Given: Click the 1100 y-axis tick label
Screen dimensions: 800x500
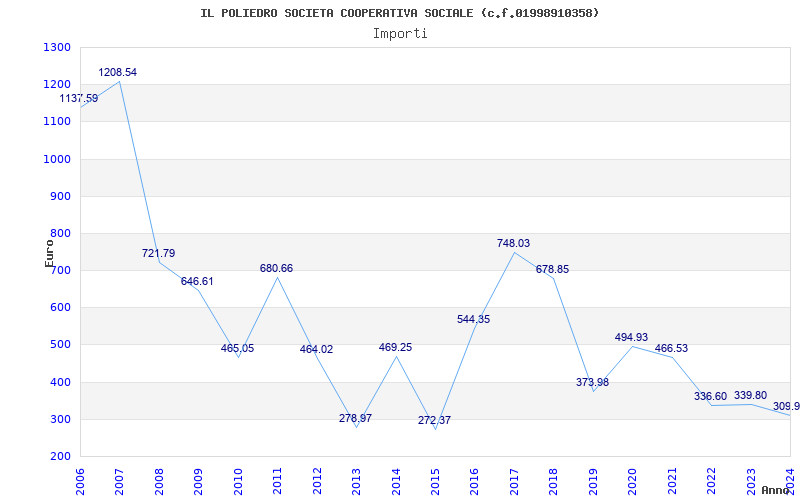Looking at the screenshot, I should click(56, 122).
